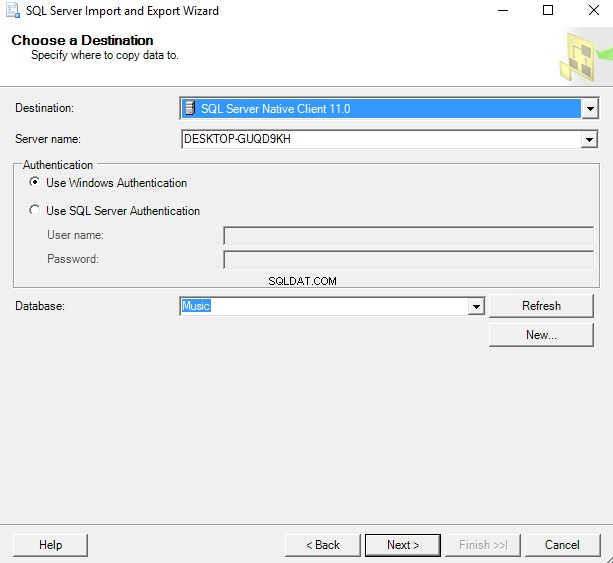Click the Server name text DESKTOP-GUQD9KH
This screenshot has height=563, width=613.
(x=237, y=139)
